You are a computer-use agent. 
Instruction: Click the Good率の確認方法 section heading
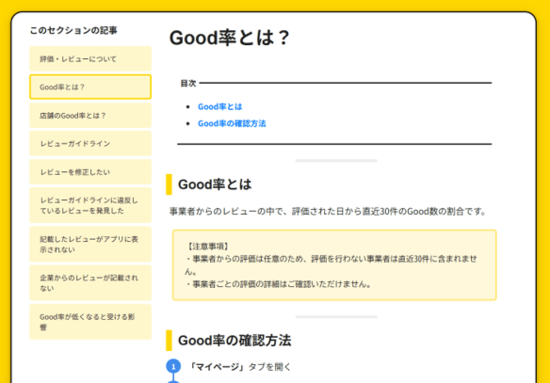pos(234,340)
